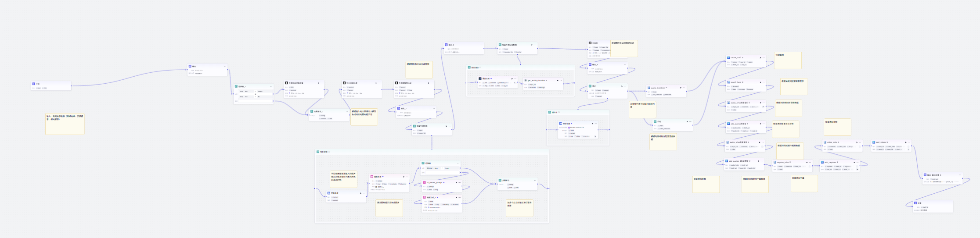Open more options on create_draft node

tap(764, 57)
